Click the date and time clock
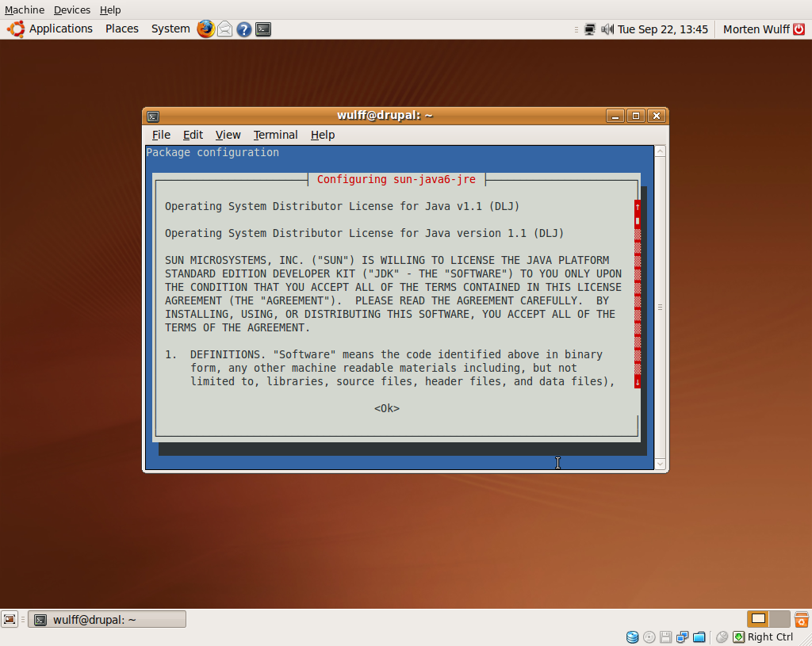 (x=662, y=29)
